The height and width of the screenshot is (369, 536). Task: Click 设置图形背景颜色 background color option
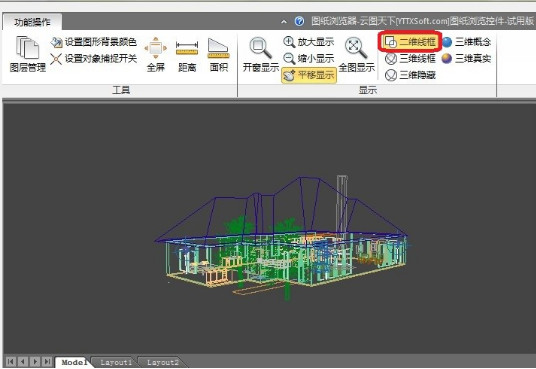click(93, 42)
